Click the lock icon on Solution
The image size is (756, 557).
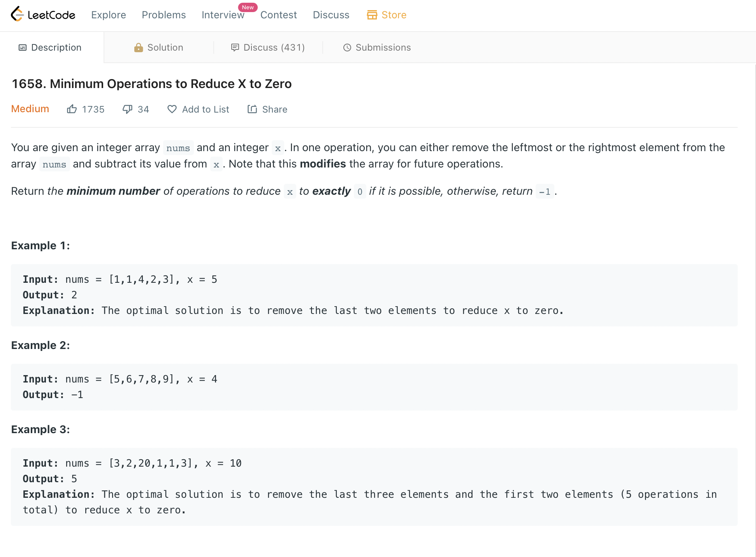click(x=138, y=48)
